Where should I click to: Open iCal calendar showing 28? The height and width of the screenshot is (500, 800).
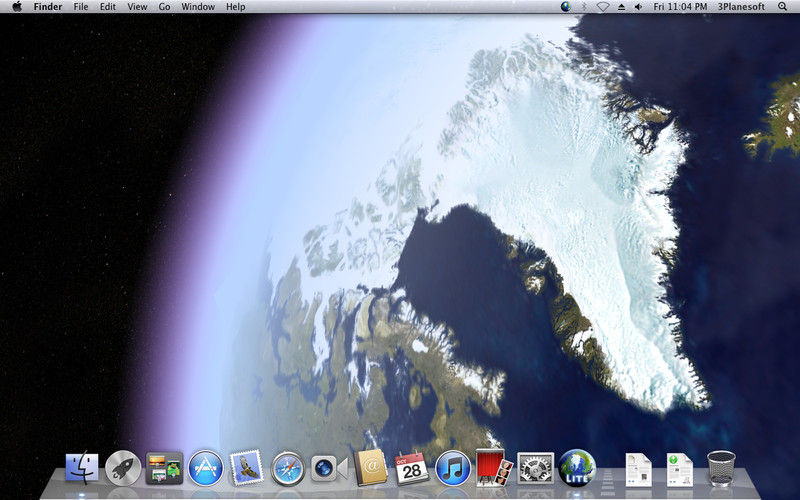tap(412, 468)
